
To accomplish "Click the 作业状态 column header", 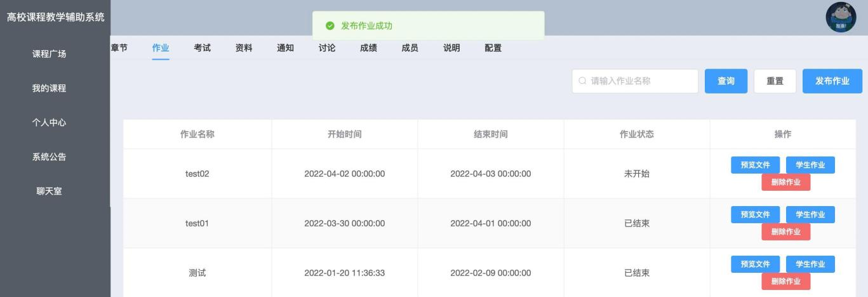I will (637, 134).
